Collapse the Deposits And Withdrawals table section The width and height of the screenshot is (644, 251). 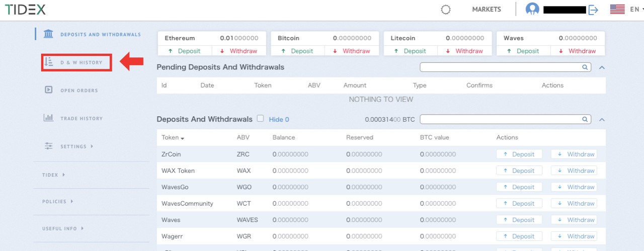[x=602, y=119]
